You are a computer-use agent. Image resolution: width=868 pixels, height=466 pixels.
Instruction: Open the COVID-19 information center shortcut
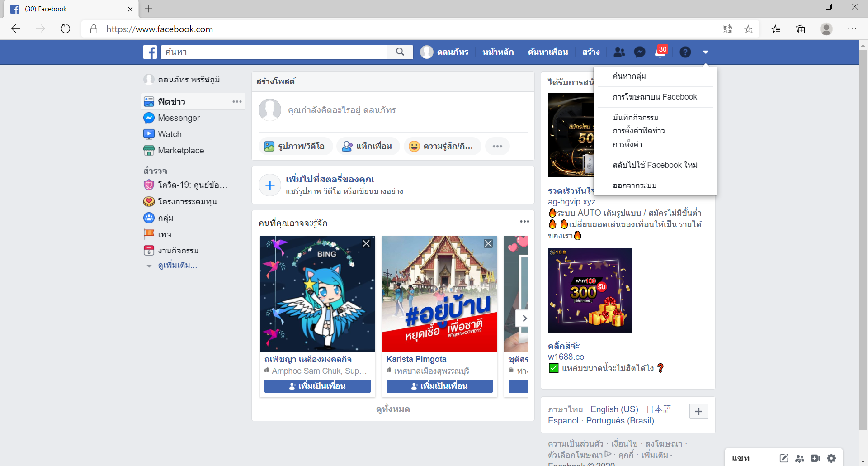pyautogui.click(x=186, y=185)
